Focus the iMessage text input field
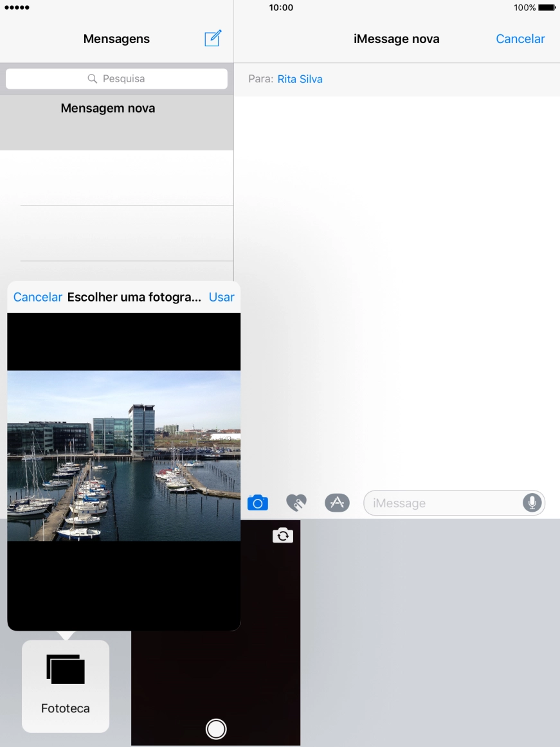The height and width of the screenshot is (747, 560). 444,503
